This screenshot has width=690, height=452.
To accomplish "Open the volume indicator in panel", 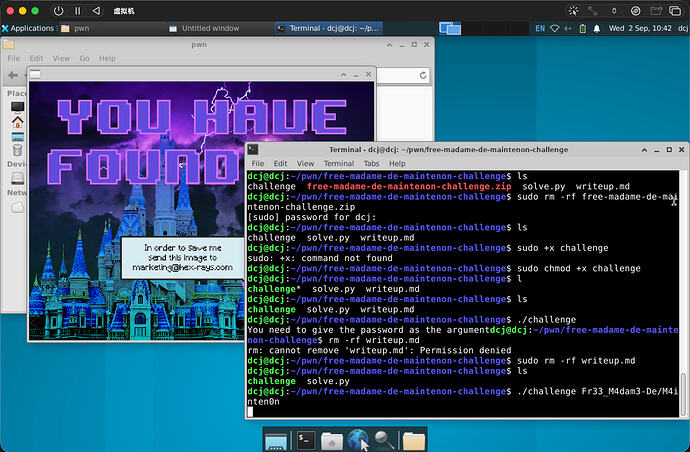I will point(568,28).
